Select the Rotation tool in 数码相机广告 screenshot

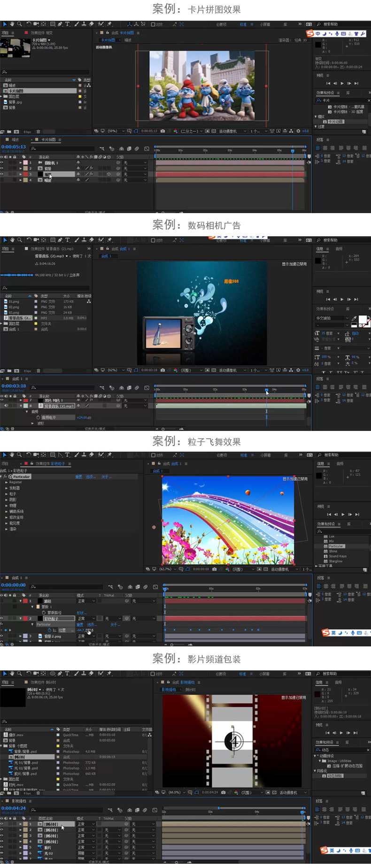click(x=29, y=240)
